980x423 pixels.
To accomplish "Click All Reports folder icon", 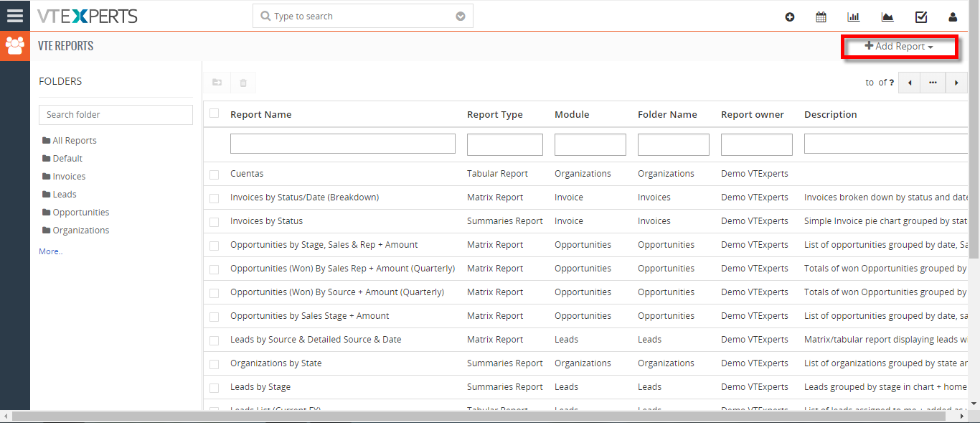I will pyautogui.click(x=46, y=141).
